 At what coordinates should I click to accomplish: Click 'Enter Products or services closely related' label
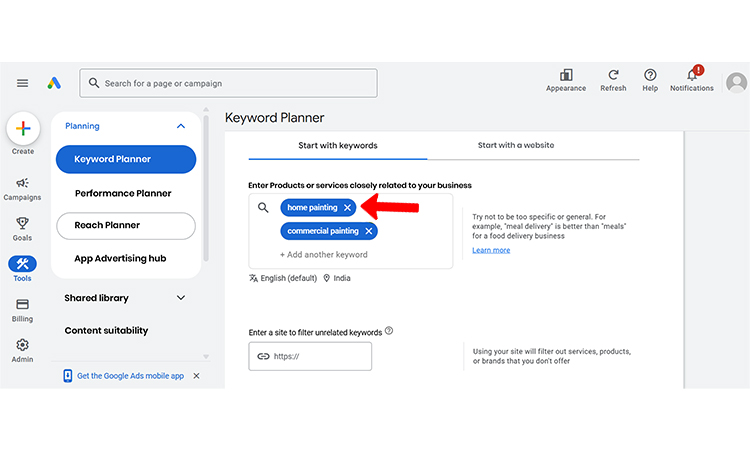360,186
